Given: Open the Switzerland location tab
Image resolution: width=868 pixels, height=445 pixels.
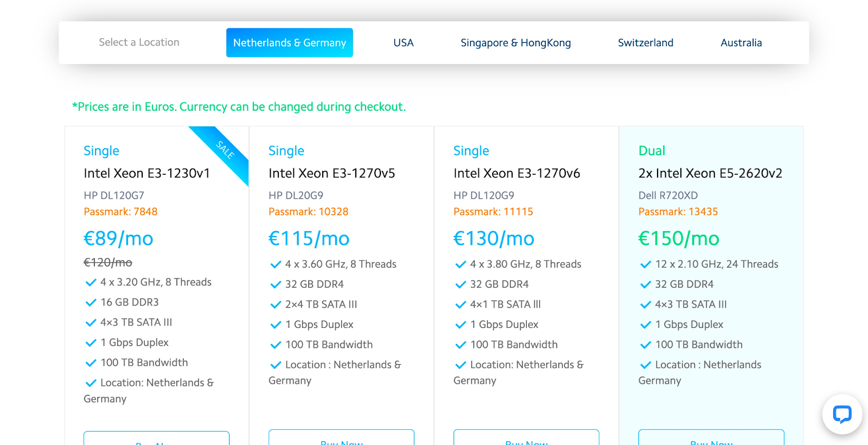Looking at the screenshot, I should (x=645, y=43).
